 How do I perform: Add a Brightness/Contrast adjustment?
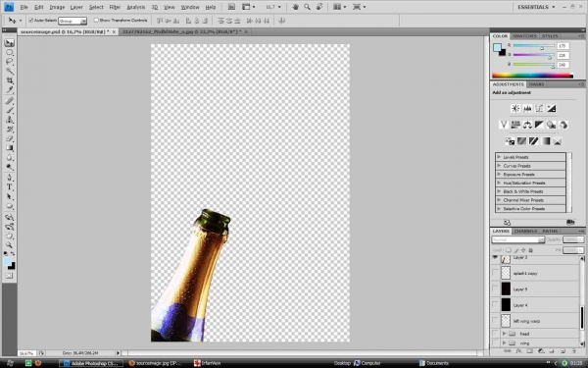point(515,109)
